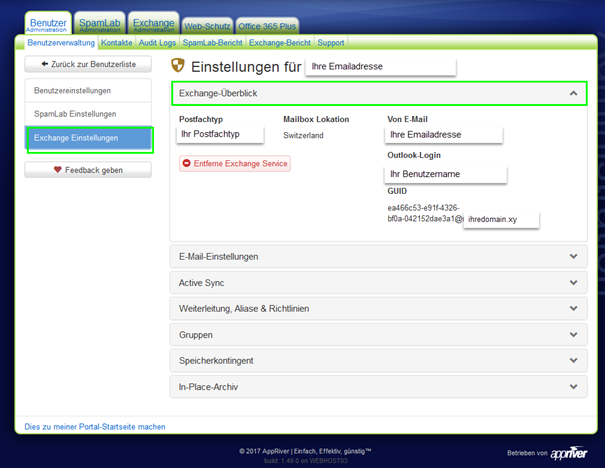Click the GUID value starting ea466c53
The height and width of the screenshot is (468, 605).
click(425, 213)
